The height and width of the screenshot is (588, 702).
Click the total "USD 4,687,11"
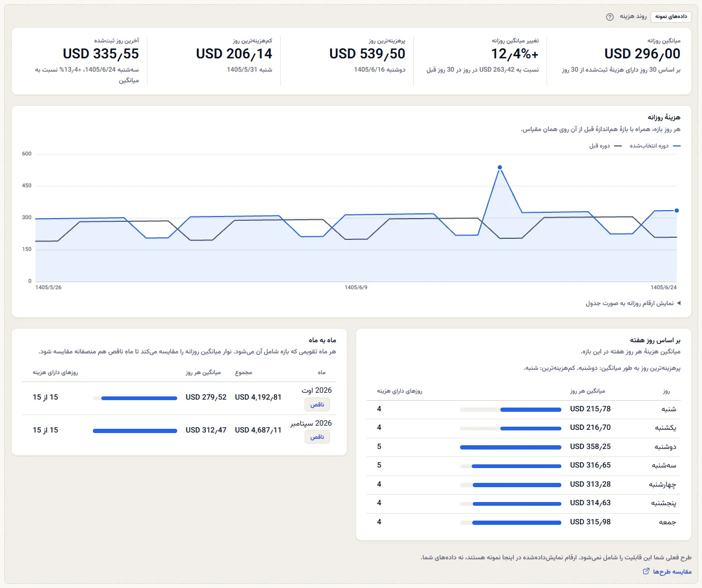pos(258,430)
